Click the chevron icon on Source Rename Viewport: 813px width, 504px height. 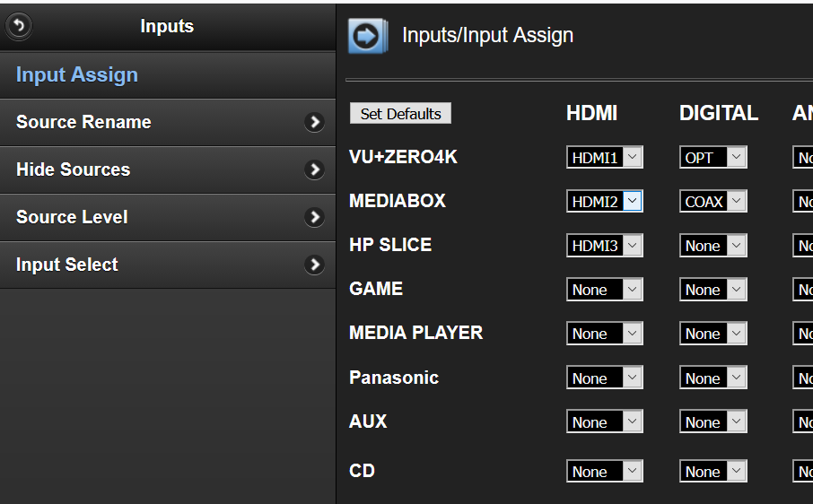click(x=314, y=123)
